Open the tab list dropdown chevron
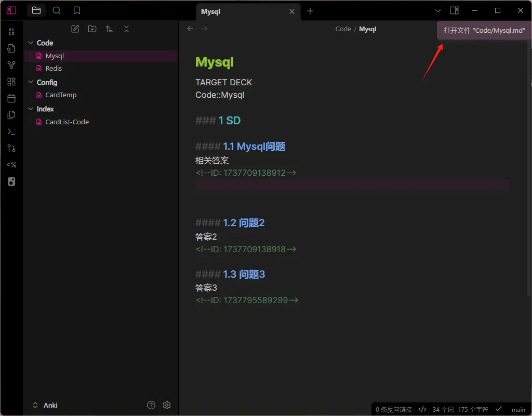 pyautogui.click(x=438, y=11)
